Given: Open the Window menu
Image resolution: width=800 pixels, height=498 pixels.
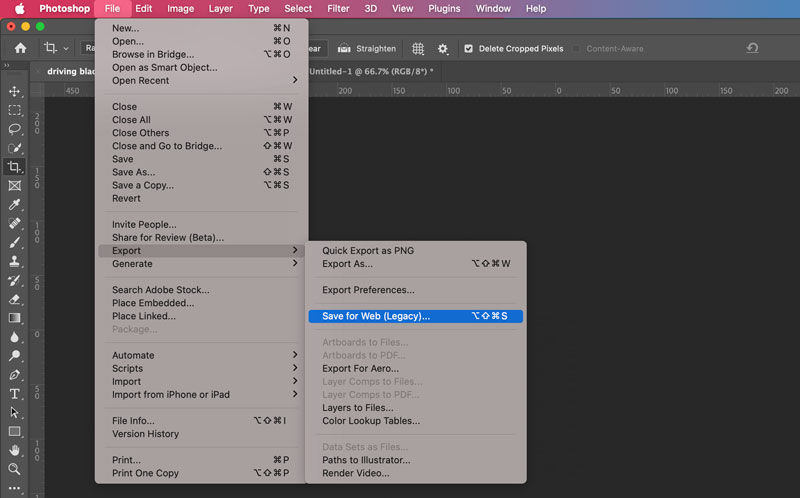Looking at the screenshot, I should (493, 9).
